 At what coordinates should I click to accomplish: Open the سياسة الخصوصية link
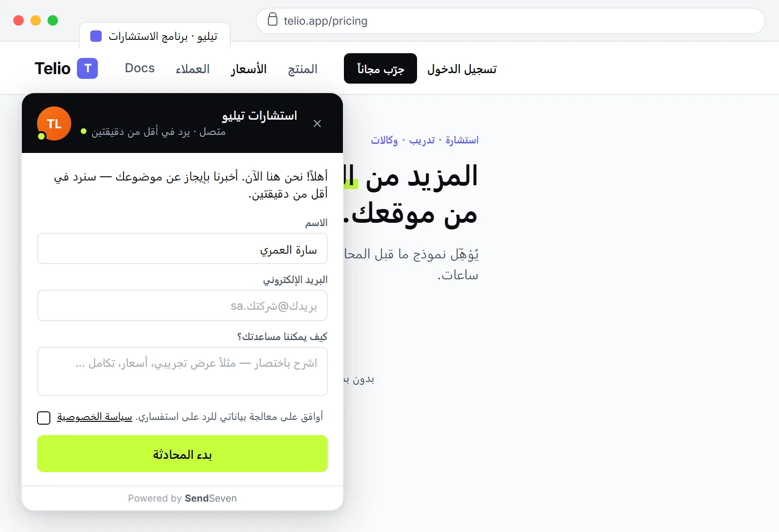95,417
